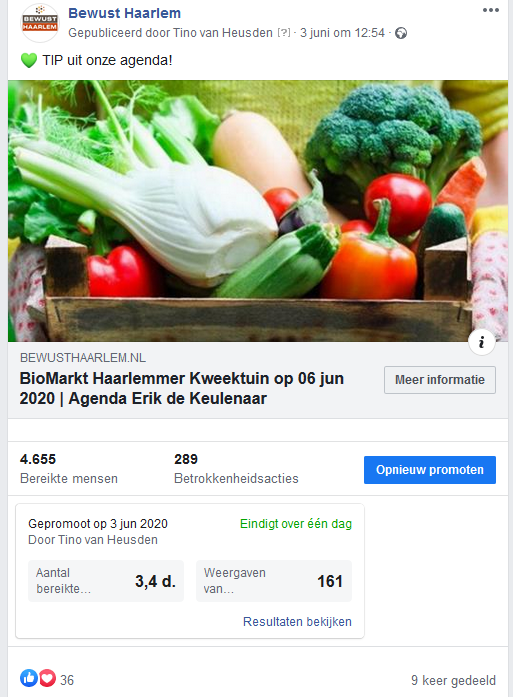Click the green heart emoji in post text

point(29,60)
